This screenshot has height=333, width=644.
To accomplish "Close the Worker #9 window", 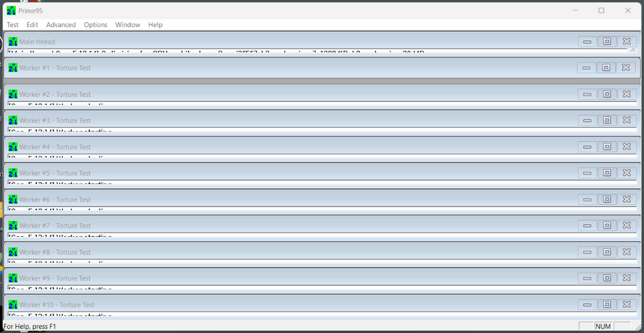I will 627,278.
